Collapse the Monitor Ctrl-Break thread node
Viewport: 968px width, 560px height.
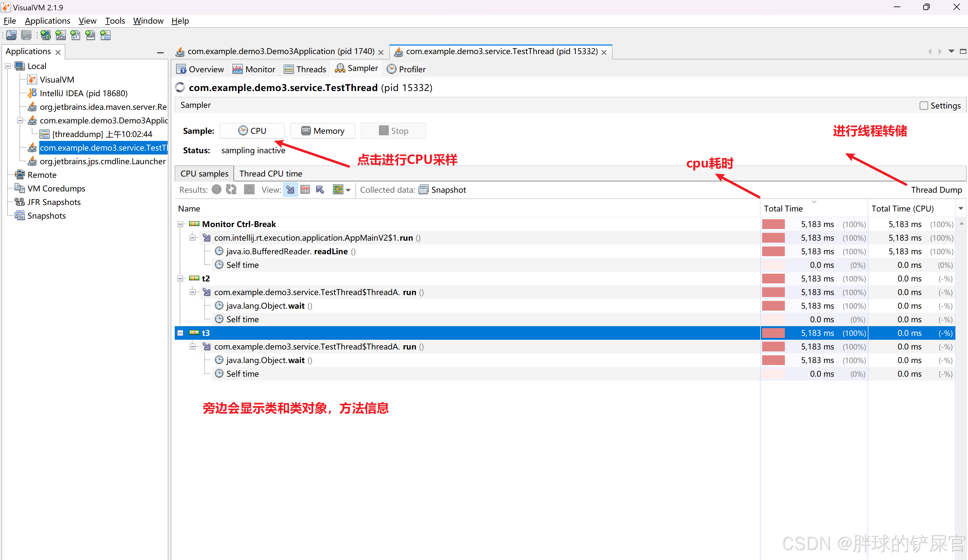(180, 224)
